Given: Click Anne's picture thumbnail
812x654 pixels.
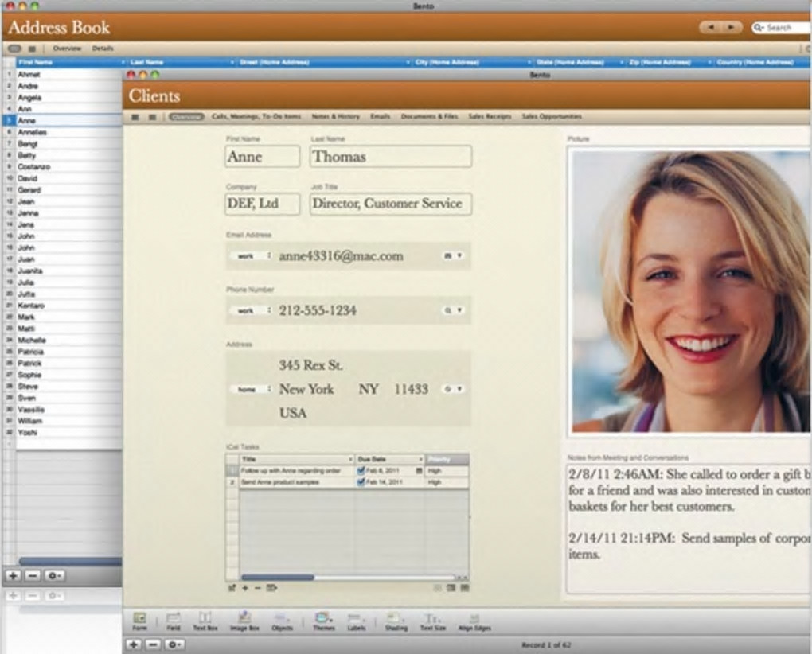Looking at the screenshot, I should pos(690,291).
